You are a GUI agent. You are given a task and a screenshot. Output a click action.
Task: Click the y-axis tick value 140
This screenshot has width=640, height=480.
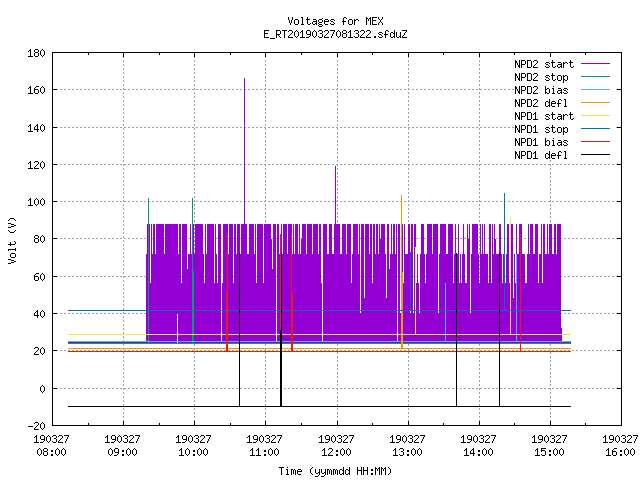[x=36, y=128]
